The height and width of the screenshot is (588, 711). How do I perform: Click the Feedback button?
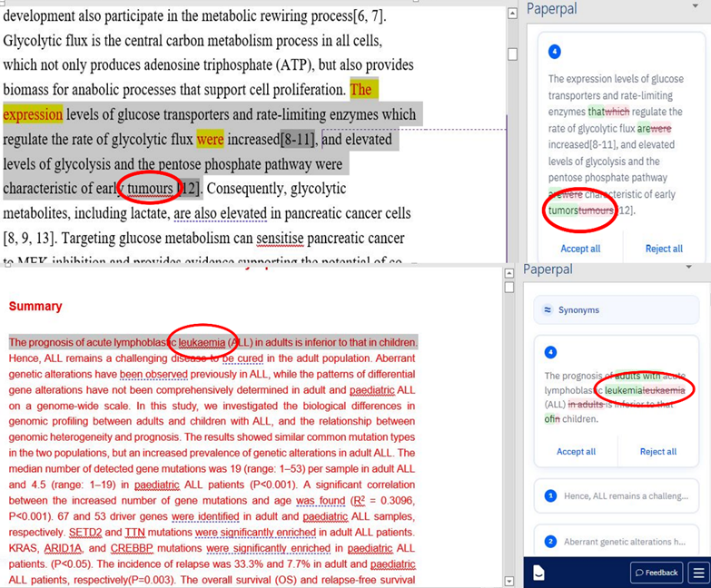[x=656, y=573]
